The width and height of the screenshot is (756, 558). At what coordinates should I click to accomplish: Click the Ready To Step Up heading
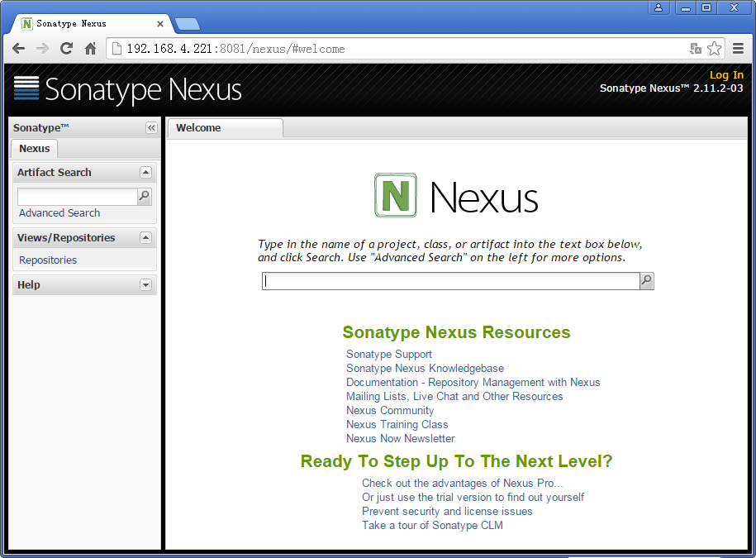pyautogui.click(x=456, y=461)
